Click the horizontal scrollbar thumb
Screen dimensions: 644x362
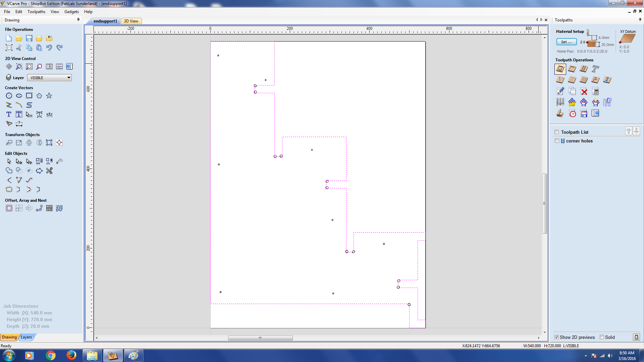tap(260, 338)
